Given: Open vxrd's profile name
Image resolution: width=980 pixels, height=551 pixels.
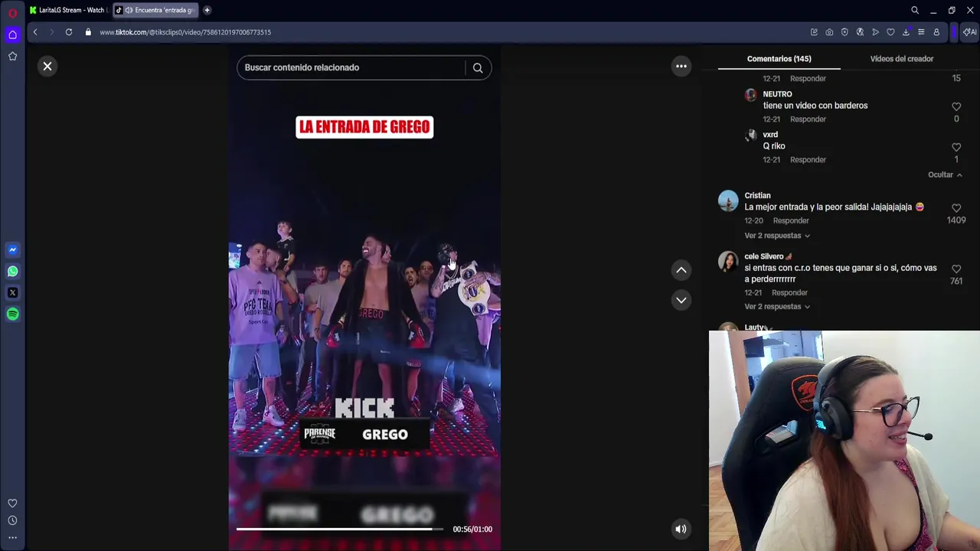Looking at the screenshot, I should pyautogui.click(x=770, y=135).
